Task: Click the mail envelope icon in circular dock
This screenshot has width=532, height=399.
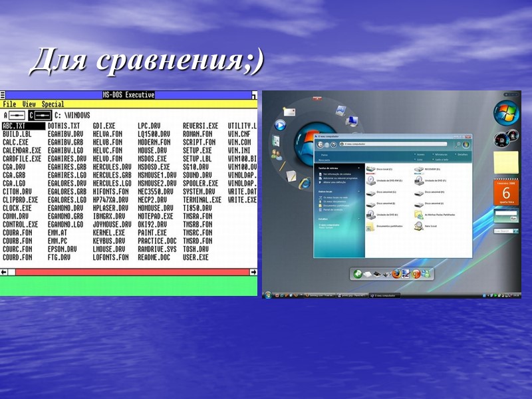Action: [x=289, y=111]
